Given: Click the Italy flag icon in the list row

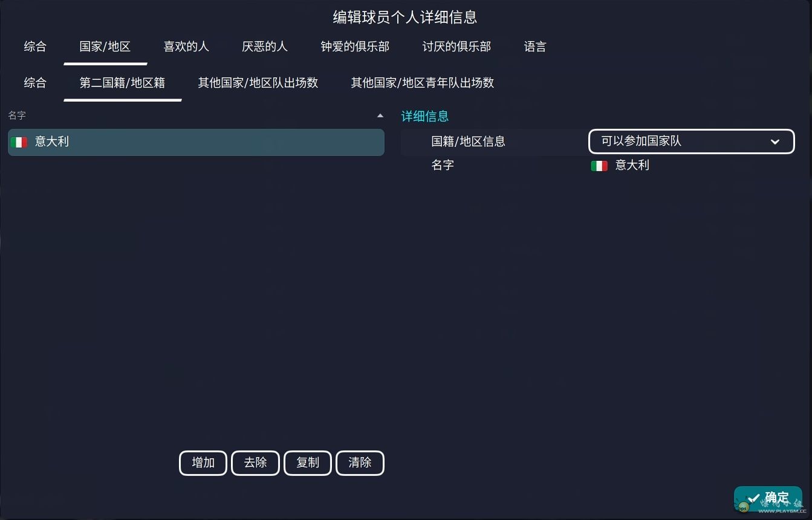Looking at the screenshot, I should click(x=19, y=142).
